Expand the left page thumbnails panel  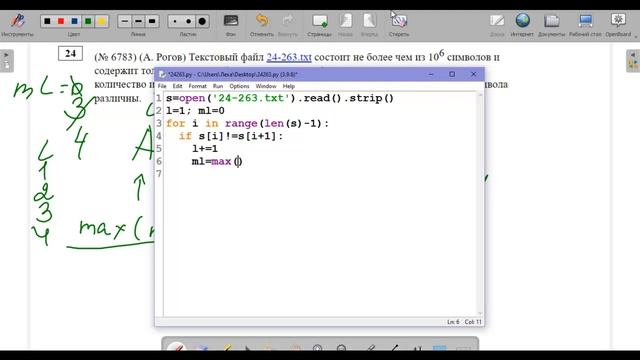tap(7, 61)
